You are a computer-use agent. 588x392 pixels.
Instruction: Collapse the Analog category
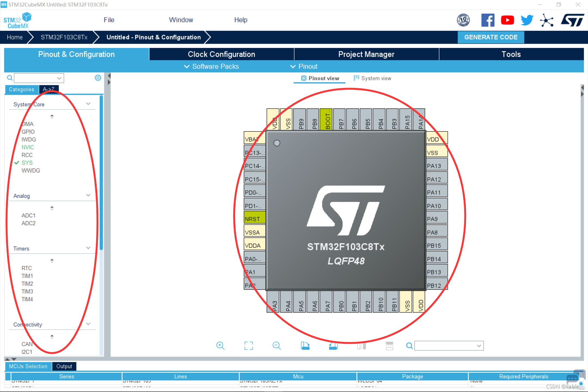coord(88,195)
